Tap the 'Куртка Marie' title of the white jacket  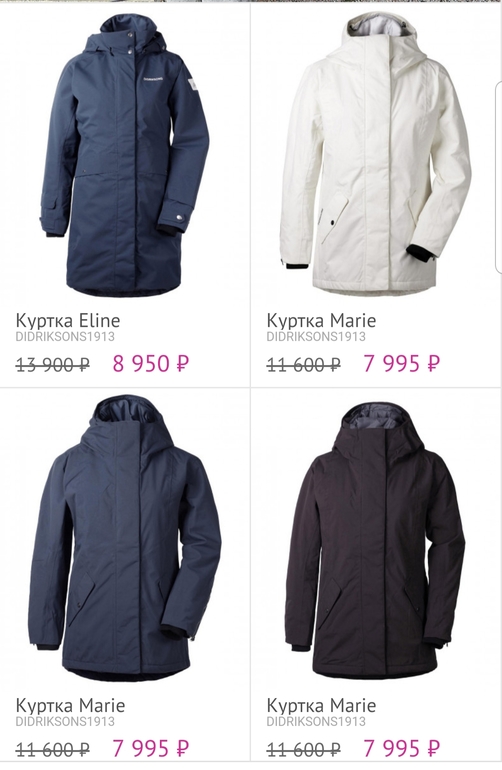(x=321, y=321)
